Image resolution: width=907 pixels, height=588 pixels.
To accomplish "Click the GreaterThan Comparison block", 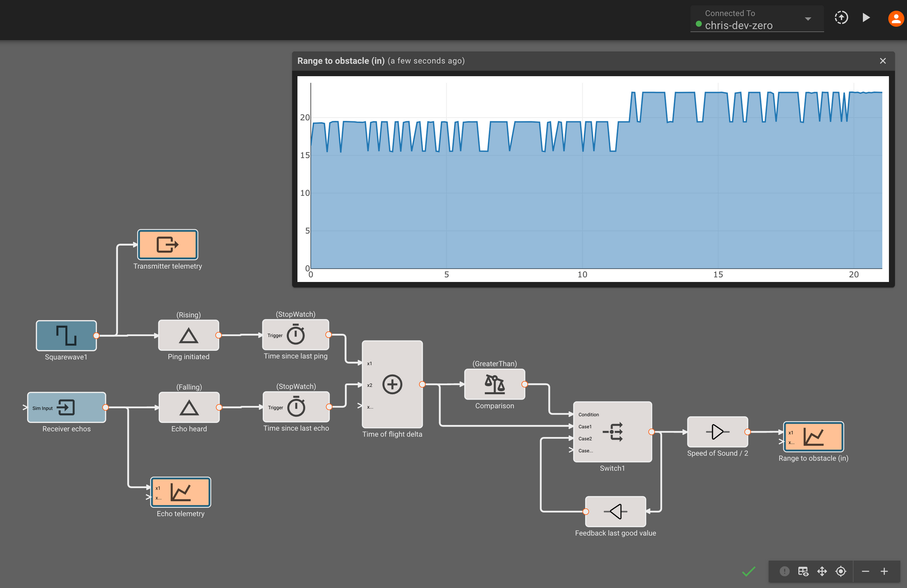I will coord(494,384).
